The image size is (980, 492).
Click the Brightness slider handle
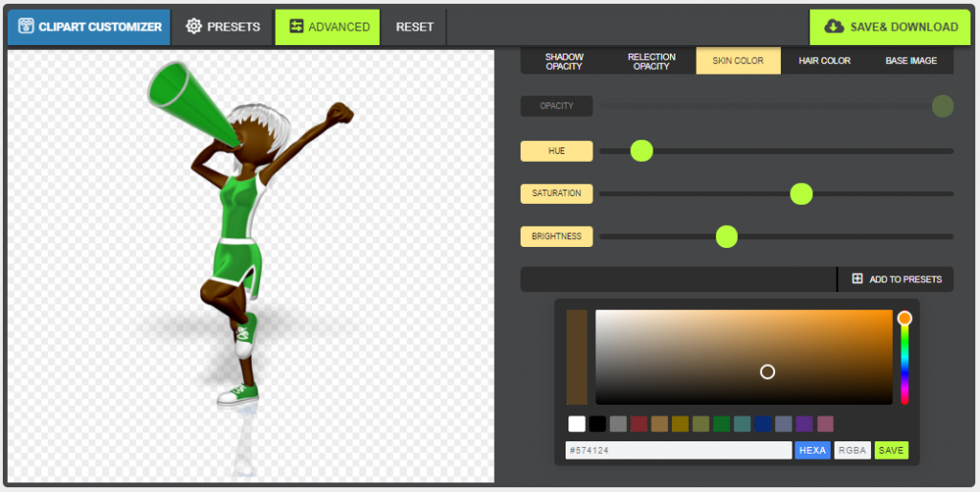726,236
